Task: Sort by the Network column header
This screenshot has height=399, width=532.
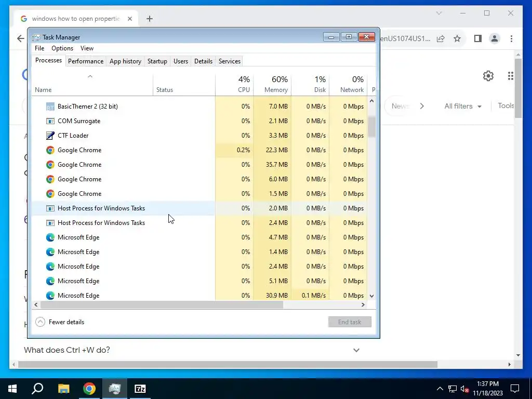Action: pos(348,85)
